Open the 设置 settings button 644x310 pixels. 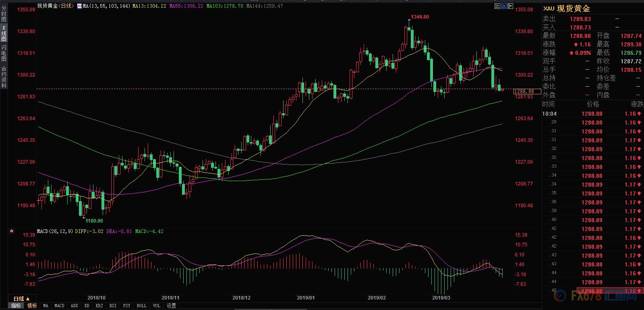click(x=172, y=306)
